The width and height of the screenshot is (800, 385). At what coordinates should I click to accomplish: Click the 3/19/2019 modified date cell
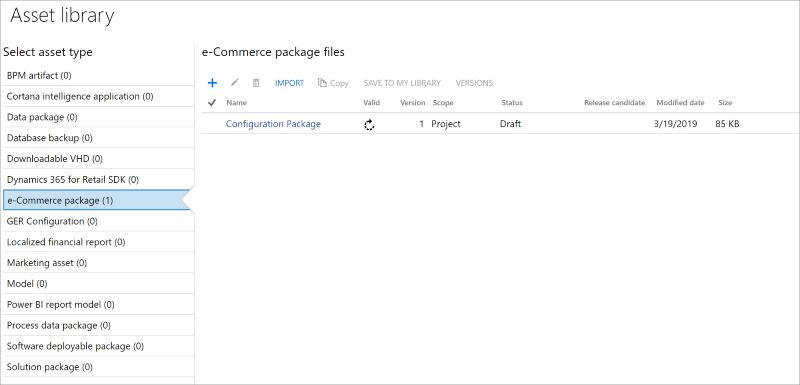[x=676, y=123]
